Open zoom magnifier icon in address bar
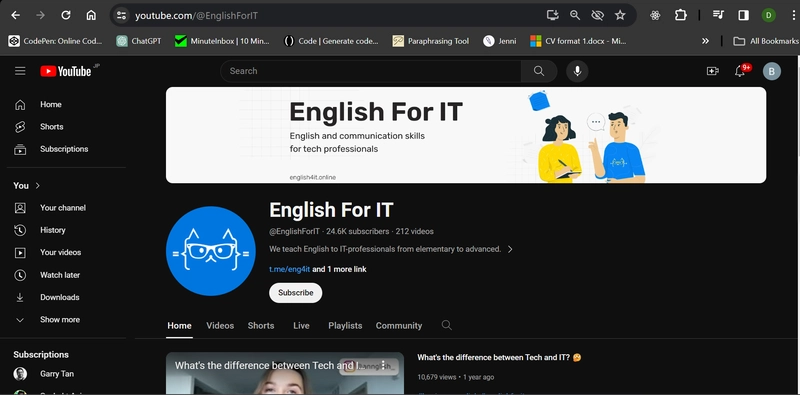 coord(575,15)
